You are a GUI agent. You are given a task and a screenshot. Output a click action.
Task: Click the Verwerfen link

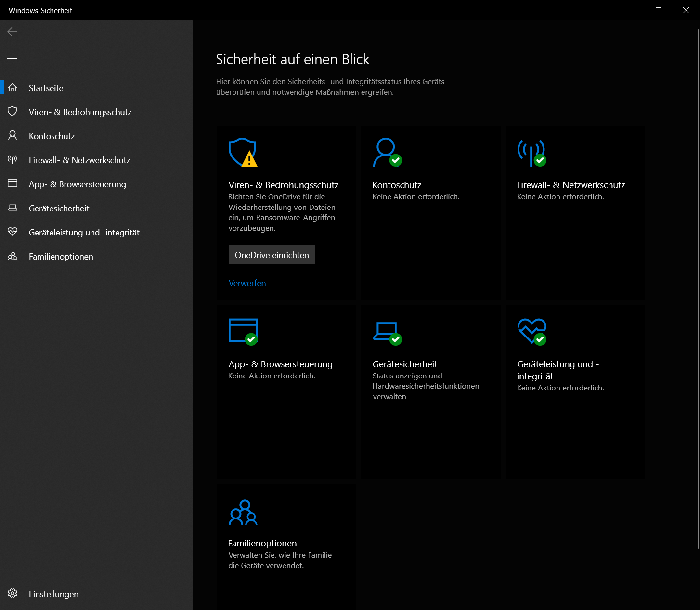[x=247, y=283]
